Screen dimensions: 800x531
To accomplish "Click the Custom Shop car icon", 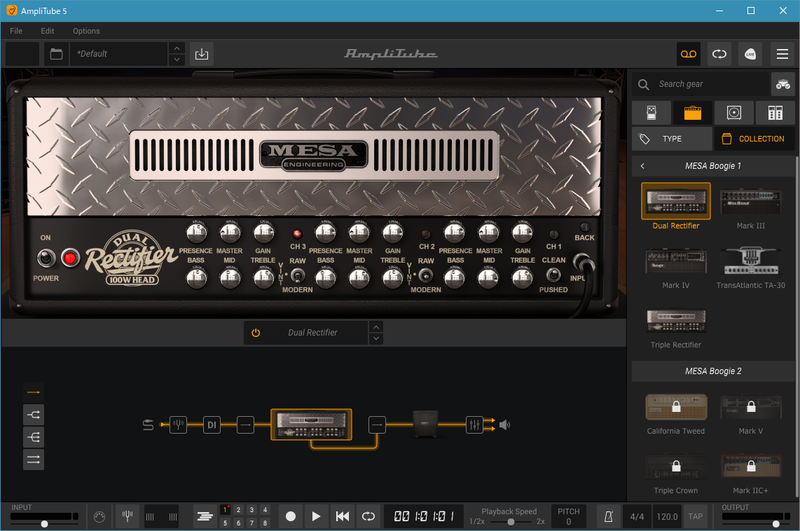I will tap(783, 84).
